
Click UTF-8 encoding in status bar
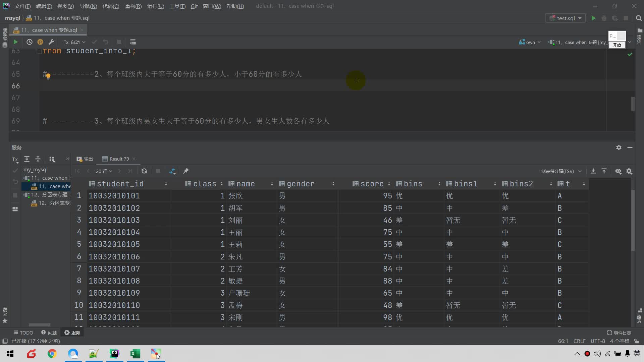click(x=598, y=341)
